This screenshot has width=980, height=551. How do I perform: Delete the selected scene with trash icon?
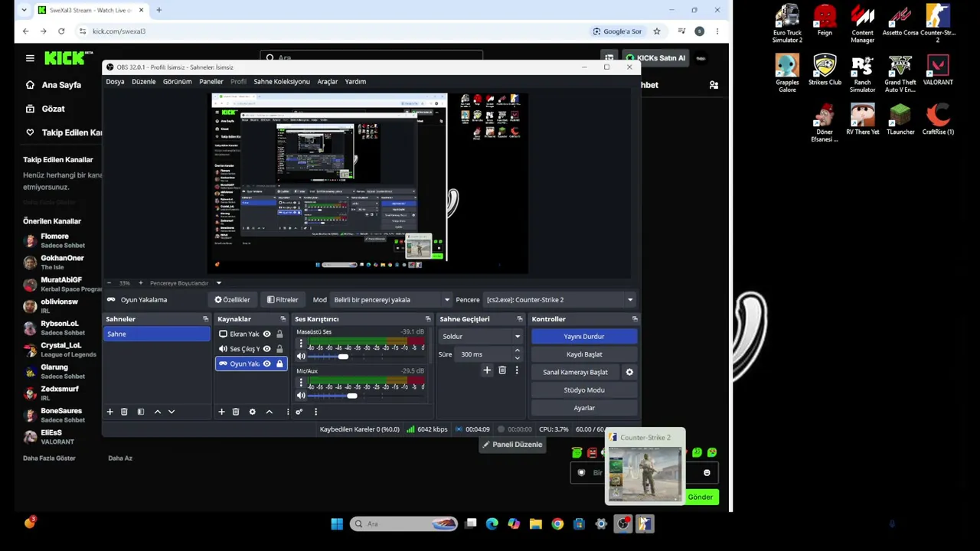pyautogui.click(x=124, y=412)
